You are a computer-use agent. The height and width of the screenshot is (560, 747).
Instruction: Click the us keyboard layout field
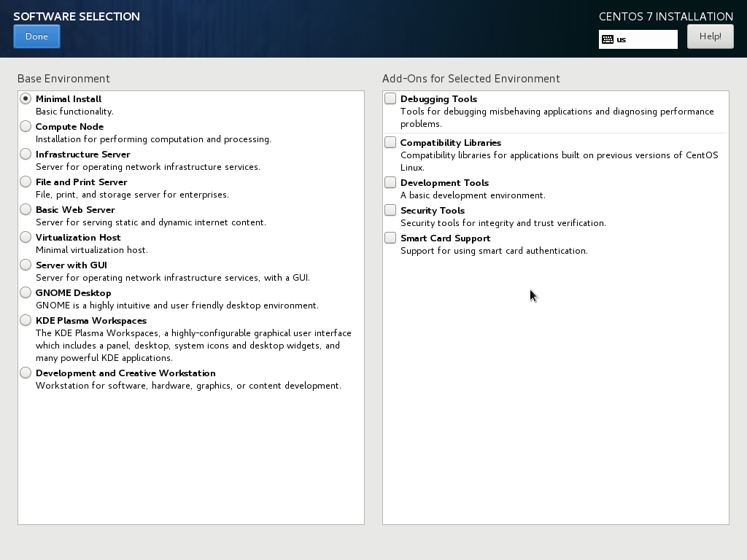[638, 39]
